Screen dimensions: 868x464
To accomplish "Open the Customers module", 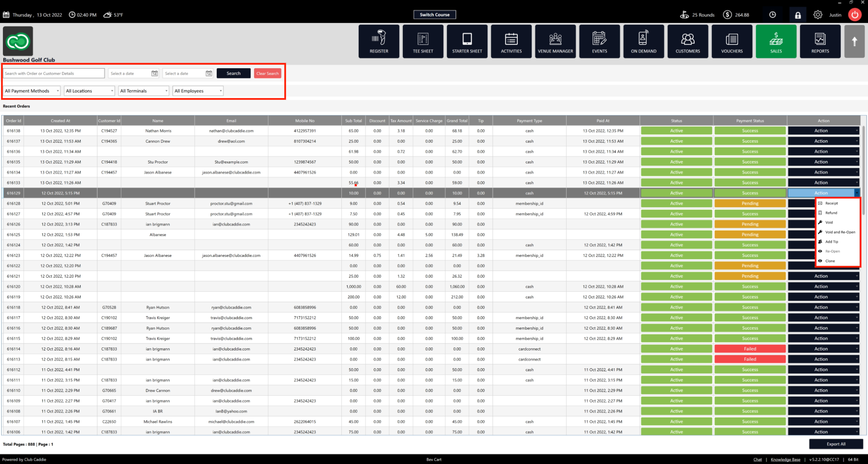I will 687,41.
